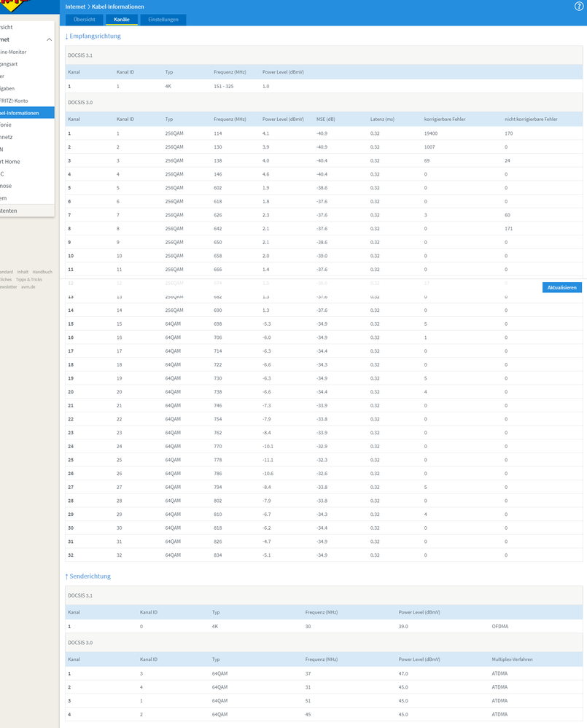Screen dimensions: 587x728
Task: Click DOCSIS 3.1 label under Empfangsrichtung
Action: click(80, 55)
